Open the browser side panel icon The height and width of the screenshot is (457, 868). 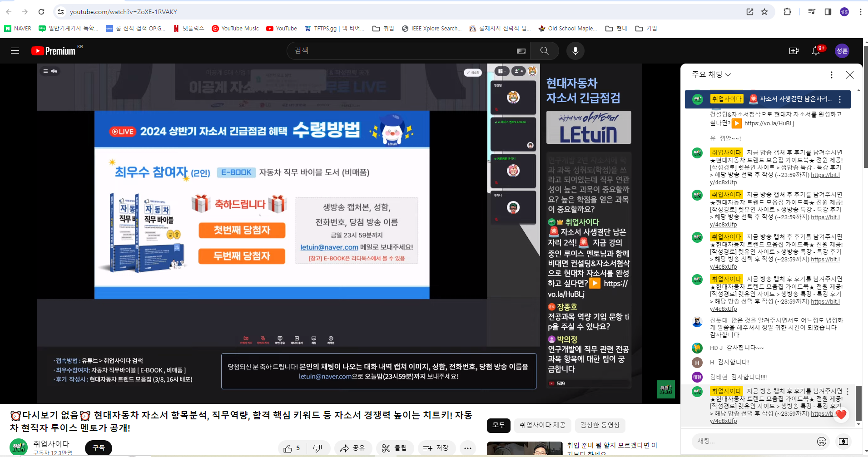pos(828,12)
